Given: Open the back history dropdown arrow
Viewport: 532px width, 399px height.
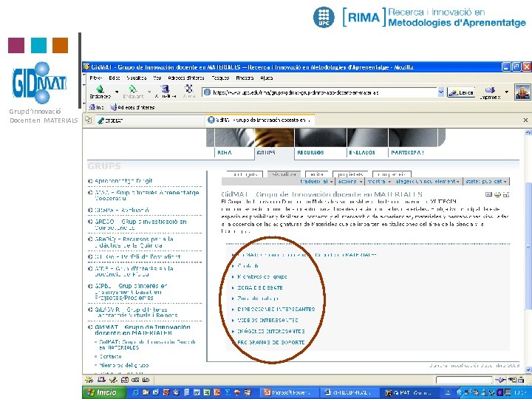Looking at the screenshot, I should click(x=117, y=92).
